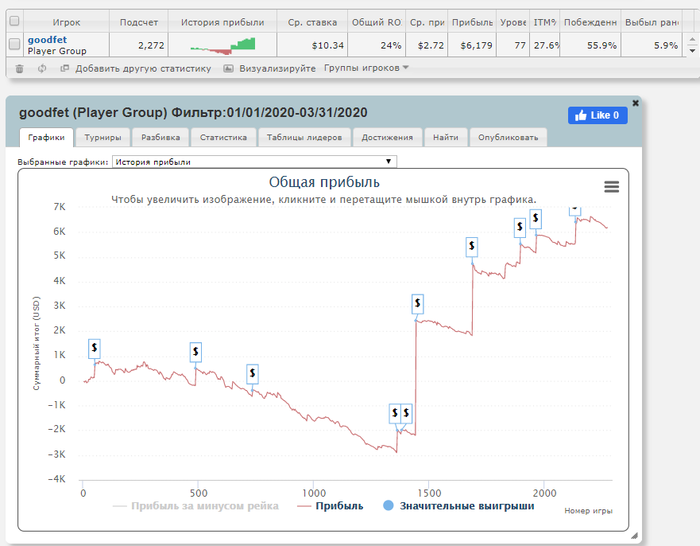Switch to the Статистика tab
Screen dimensions: 700x546
(223, 138)
